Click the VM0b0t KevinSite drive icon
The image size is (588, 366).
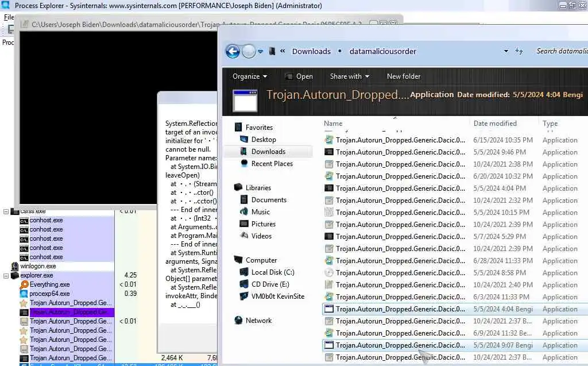[244, 296]
